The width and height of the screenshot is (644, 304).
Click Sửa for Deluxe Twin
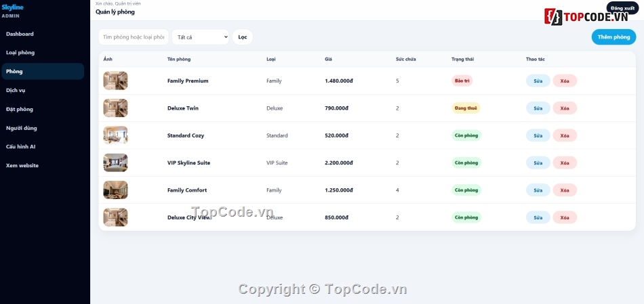538,108
